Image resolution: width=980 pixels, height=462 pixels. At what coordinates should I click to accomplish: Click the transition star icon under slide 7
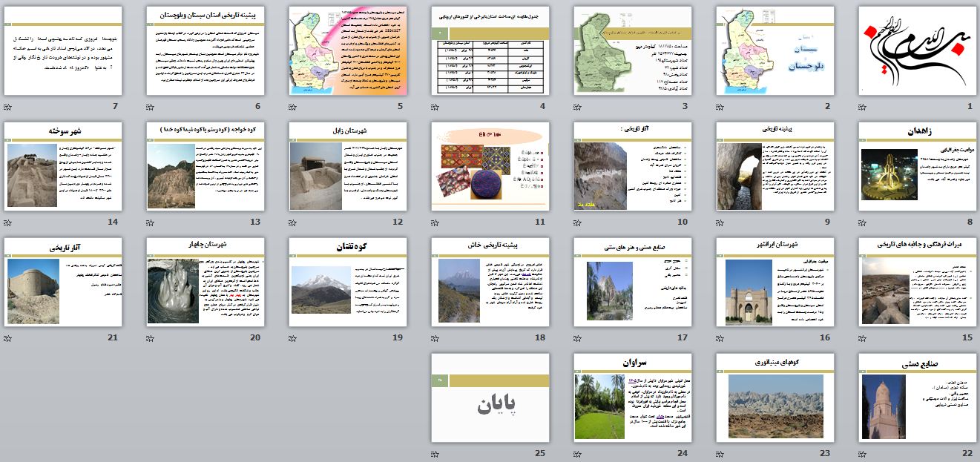tap(7, 108)
